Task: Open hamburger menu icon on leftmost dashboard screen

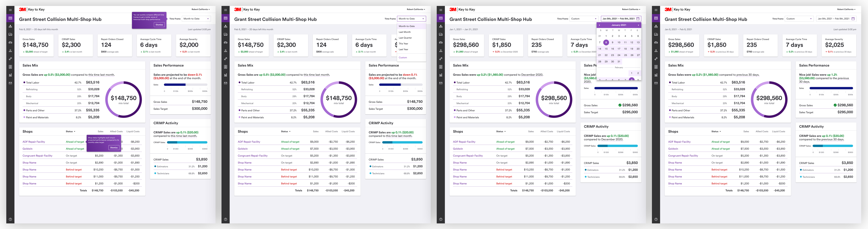Action: point(10,10)
